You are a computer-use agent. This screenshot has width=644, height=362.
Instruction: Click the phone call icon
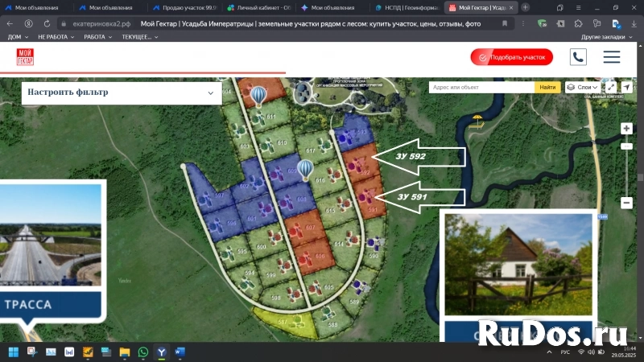click(578, 57)
